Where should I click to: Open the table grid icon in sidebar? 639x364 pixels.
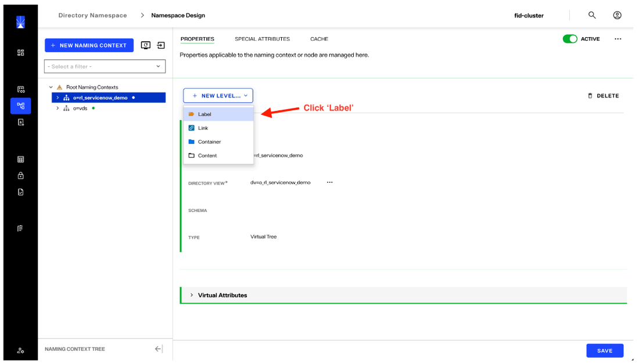[x=20, y=159]
